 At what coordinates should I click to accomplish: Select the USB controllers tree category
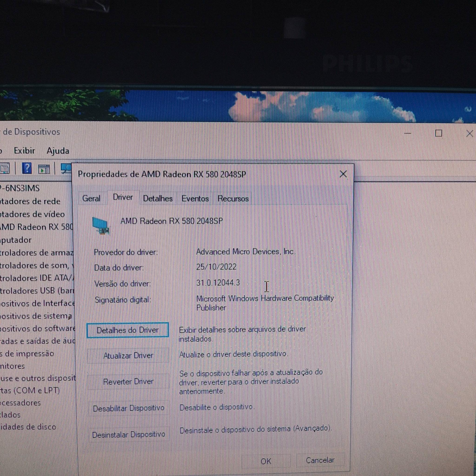(x=37, y=291)
